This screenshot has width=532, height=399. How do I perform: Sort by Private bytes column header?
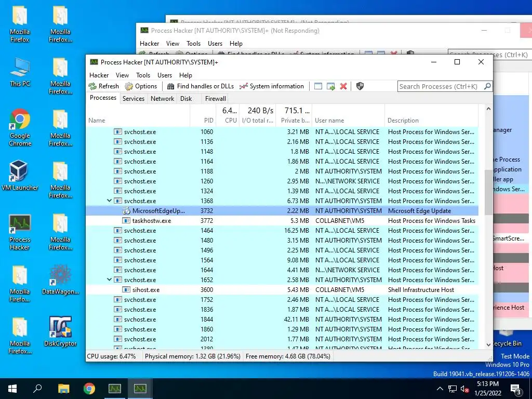(x=294, y=121)
